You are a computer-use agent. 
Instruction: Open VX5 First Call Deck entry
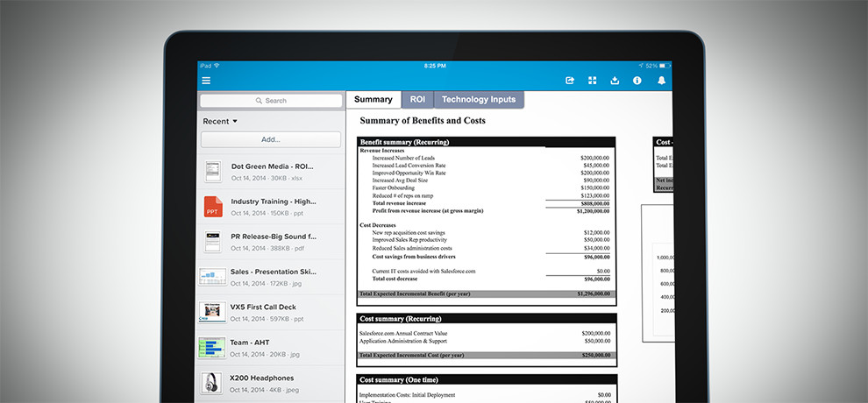271,313
